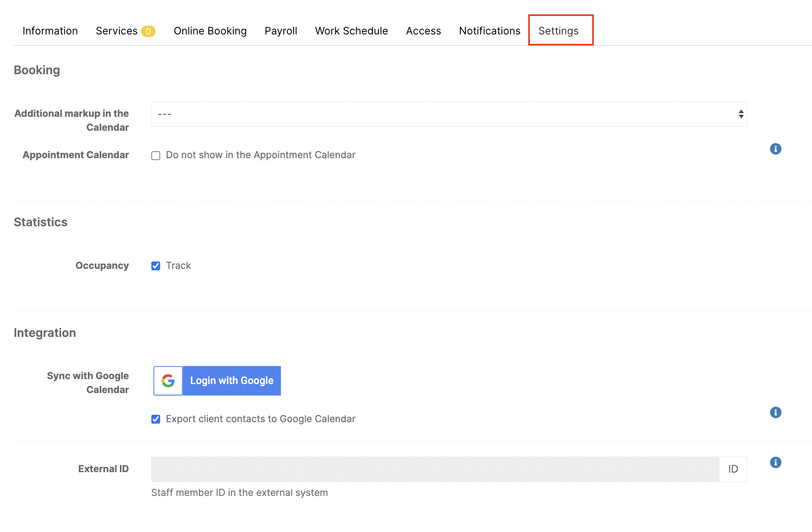The image size is (812, 532).
Task: Open the Work Schedule tab
Action: click(x=351, y=31)
